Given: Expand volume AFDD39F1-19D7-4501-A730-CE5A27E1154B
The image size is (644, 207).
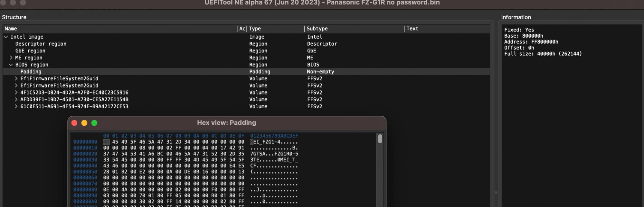Looking at the screenshot, I should (16, 100).
